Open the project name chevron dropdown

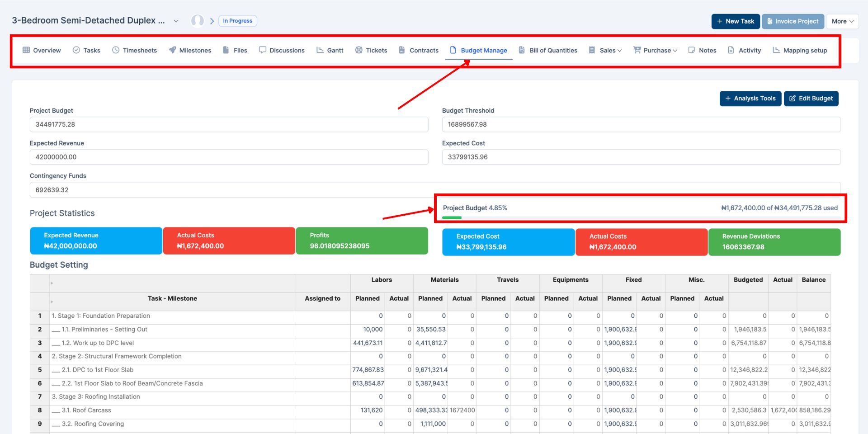[176, 21]
